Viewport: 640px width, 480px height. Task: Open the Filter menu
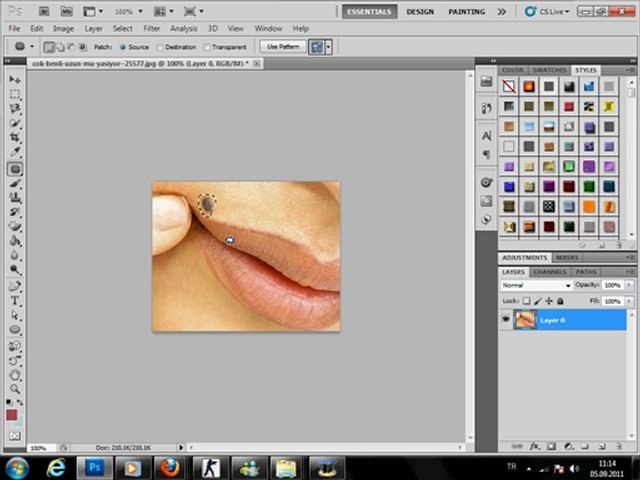(152, 29)
